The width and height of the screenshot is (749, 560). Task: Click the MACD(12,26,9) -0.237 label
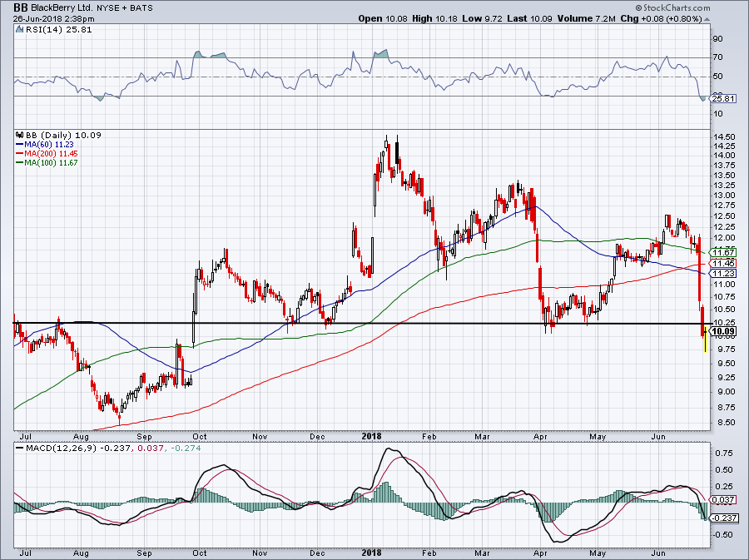coord(77,448)
